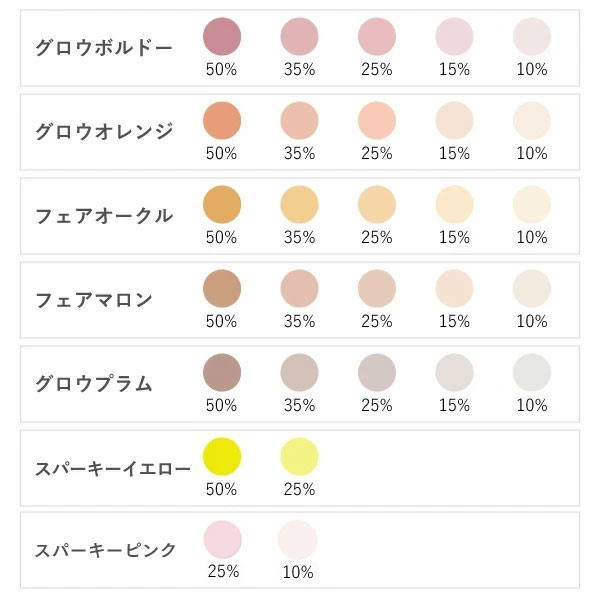Click the グロウオレンジ 50% color circle
Screen dimensions: 600x600
pos(221,120)
